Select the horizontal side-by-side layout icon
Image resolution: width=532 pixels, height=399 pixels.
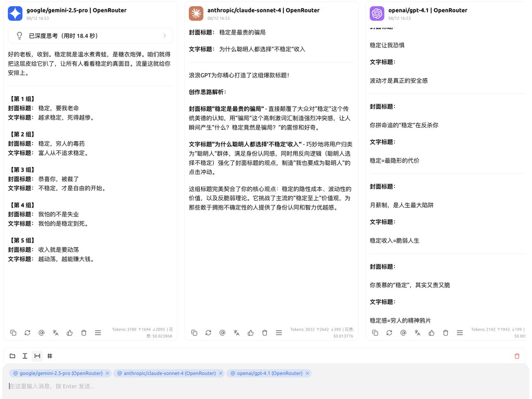[37, 356]
